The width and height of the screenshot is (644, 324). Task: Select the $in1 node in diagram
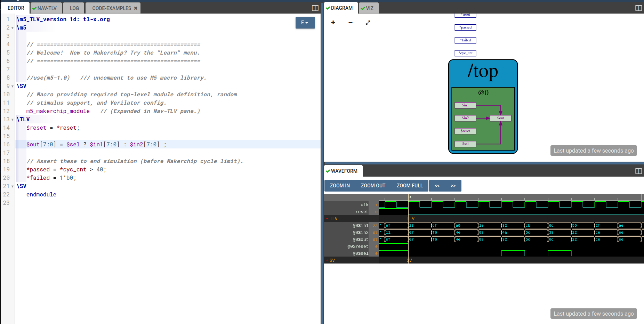465,105
